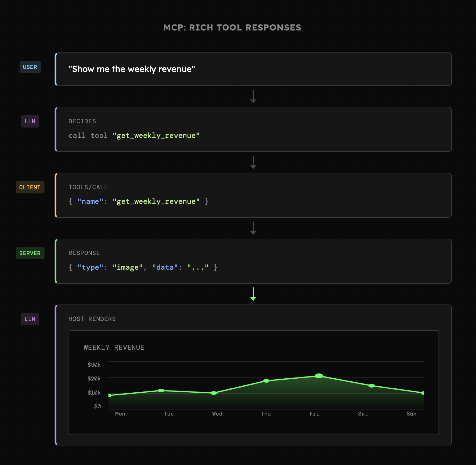Click the LLM badge beside DECIDES card
Screen dimensions: 476x465
click(x=30, y=121)
